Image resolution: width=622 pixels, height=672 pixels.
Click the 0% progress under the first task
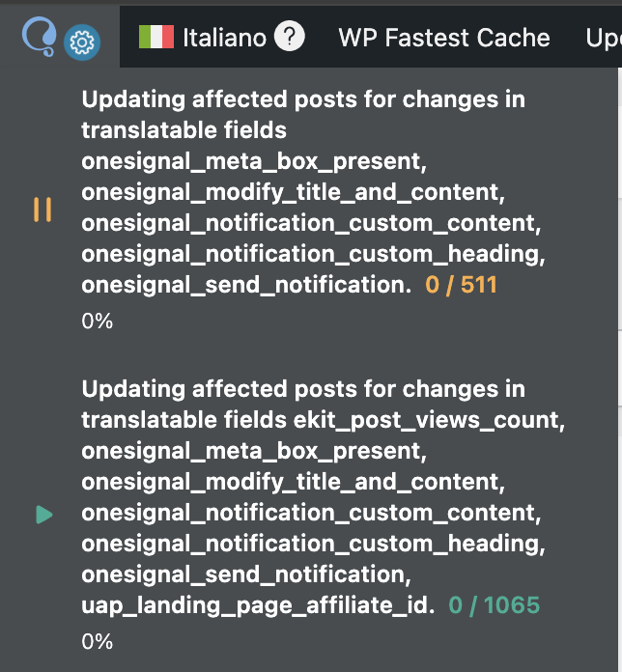click(x=98, y=322)
